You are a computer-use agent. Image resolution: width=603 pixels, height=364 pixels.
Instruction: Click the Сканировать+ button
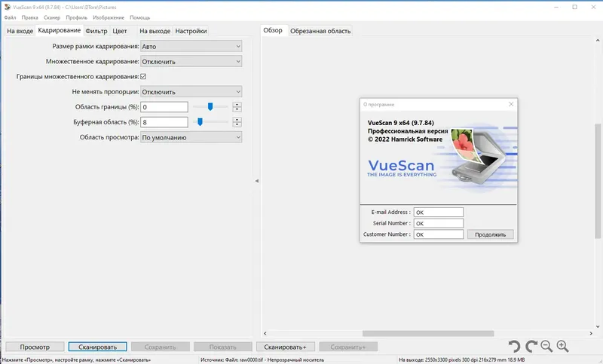[286, 347]
